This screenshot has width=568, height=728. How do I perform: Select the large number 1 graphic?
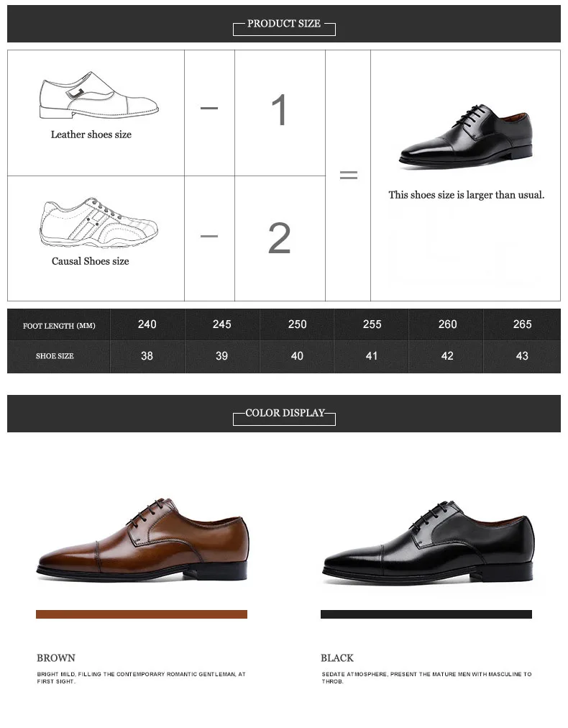[x=280, y=110]
